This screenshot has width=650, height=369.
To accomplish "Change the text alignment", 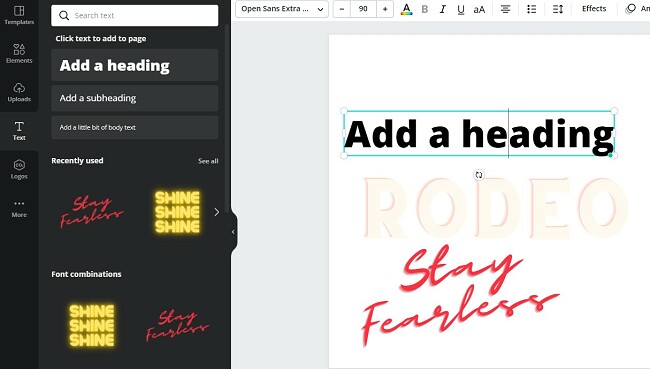I will coord(505,9).
